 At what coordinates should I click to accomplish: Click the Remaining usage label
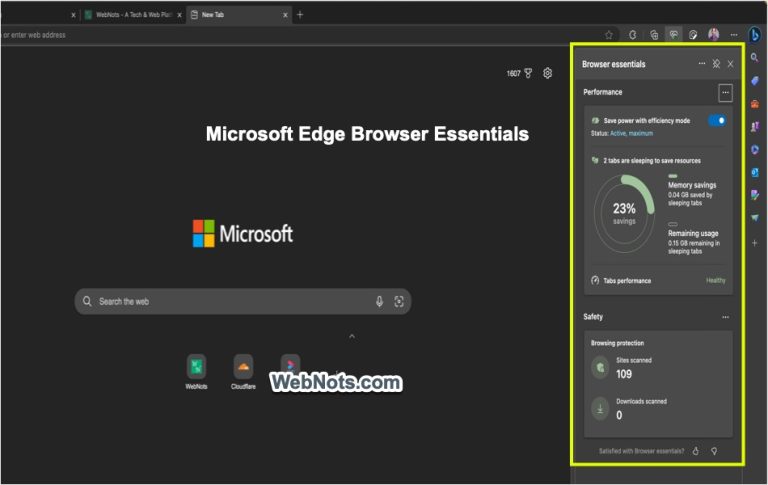point(693,233)
